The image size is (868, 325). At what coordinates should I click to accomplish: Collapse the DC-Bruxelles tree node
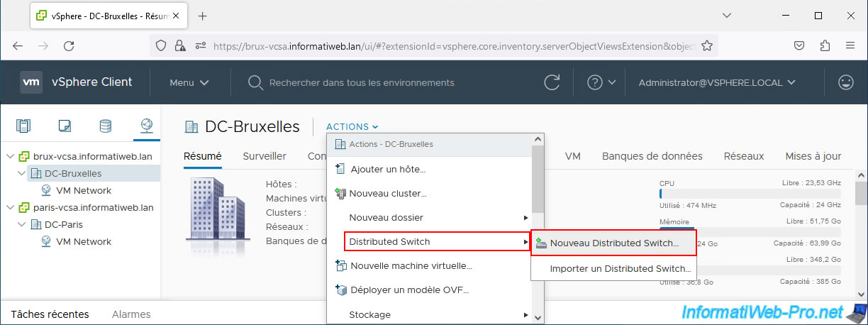coord(22,173)
